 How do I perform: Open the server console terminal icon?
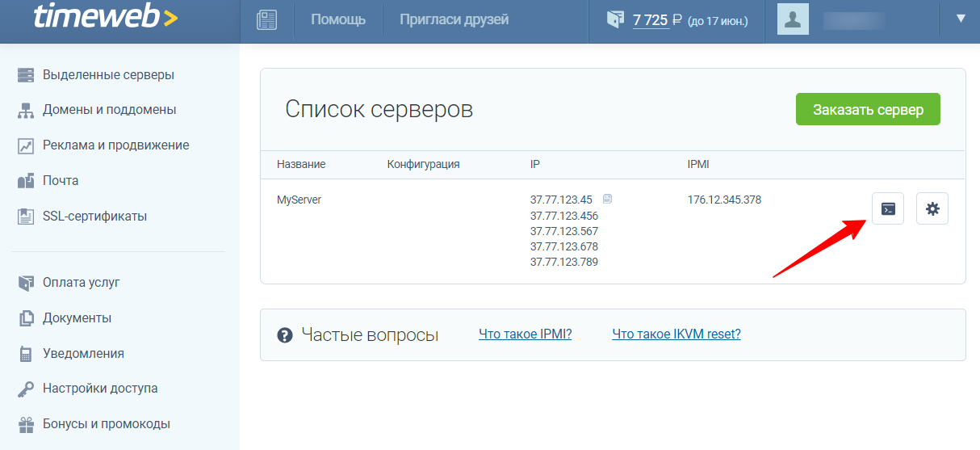tap(887, 208)
